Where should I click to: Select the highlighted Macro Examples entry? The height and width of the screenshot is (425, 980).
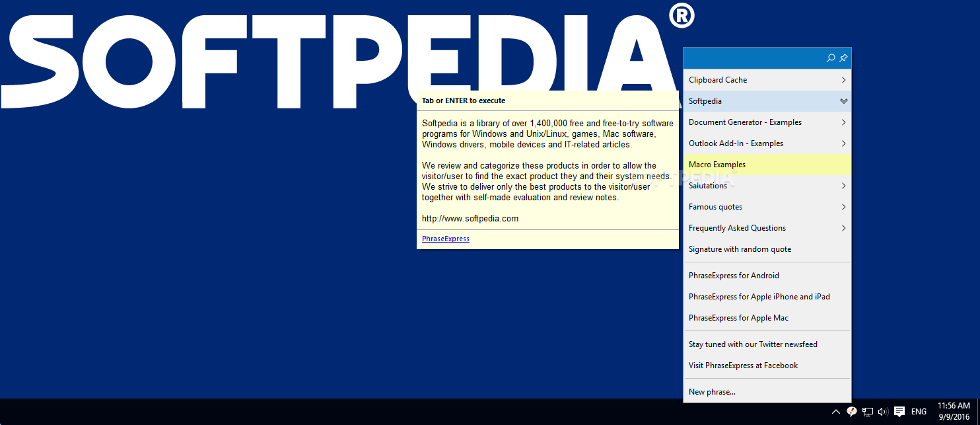tap(767, 165)
